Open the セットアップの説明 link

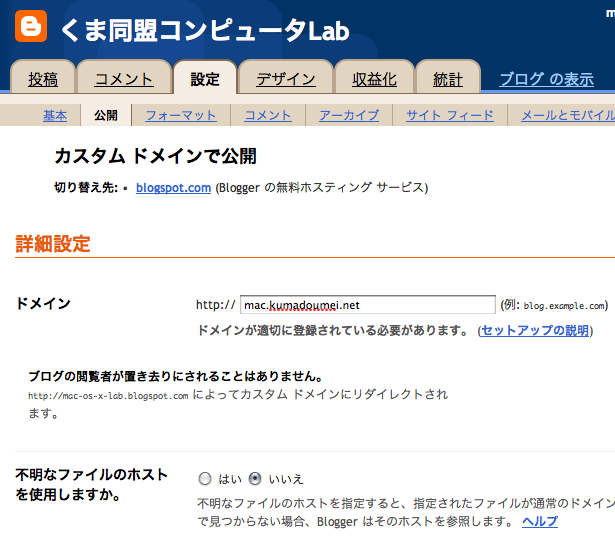pyautogui.click(x=535, y=331)
